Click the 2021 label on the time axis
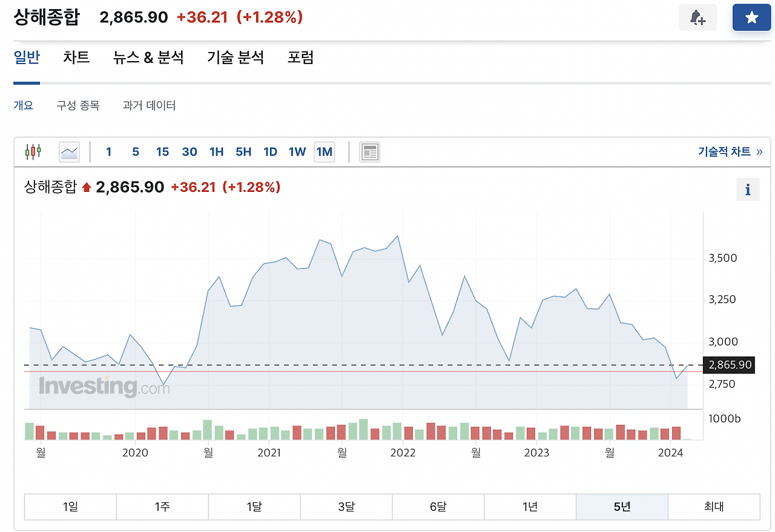The image size is (775, 532). 269,452
